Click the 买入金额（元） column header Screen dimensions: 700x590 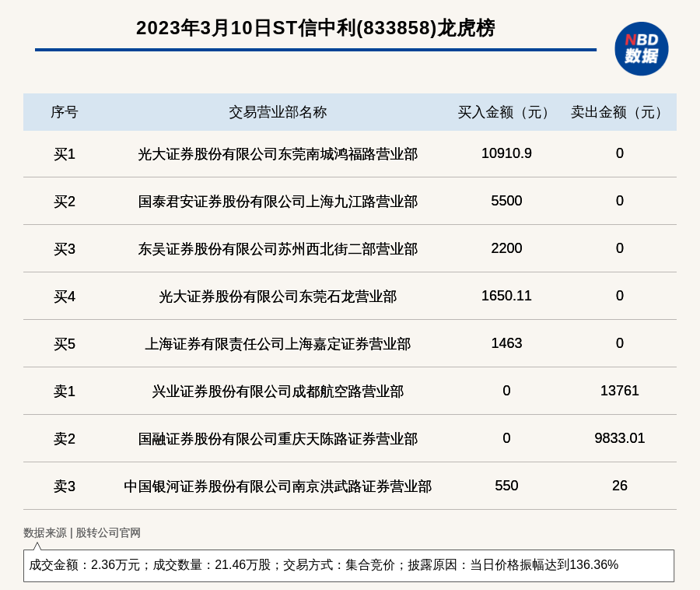pos(506,112)
